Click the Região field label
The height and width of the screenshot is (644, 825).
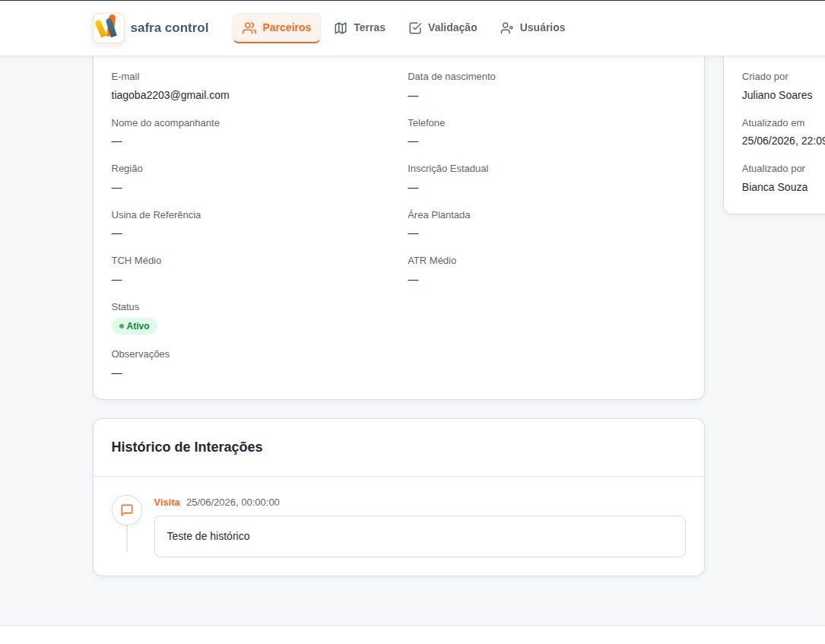127,169
